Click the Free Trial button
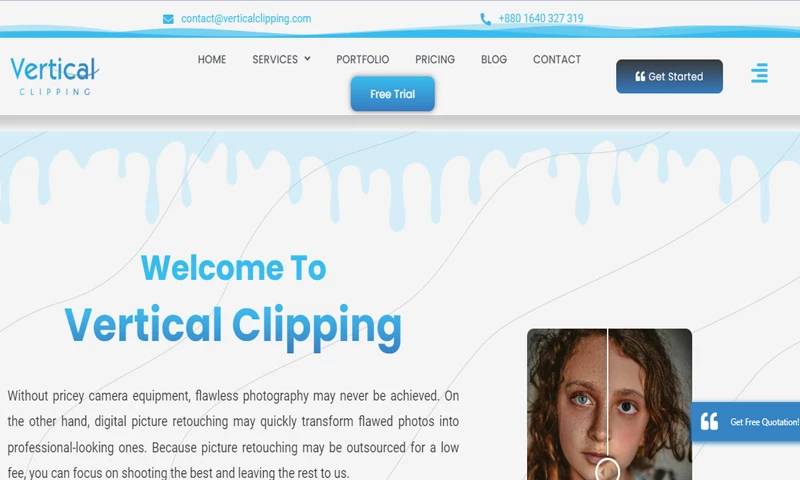Image resolution: width=800 pixels, height=480 pixels. pos(392,94)
